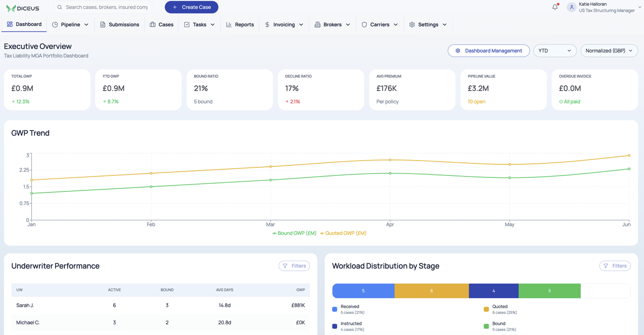
Task: Expand the Pipeline menu chevron
Action: tap(87, 25)
